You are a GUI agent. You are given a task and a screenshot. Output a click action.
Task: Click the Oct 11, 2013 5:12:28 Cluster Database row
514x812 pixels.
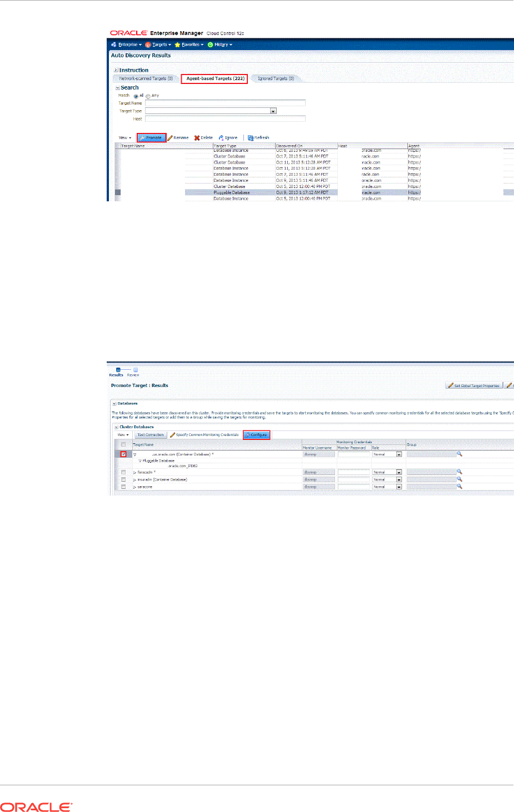[314, 162]
